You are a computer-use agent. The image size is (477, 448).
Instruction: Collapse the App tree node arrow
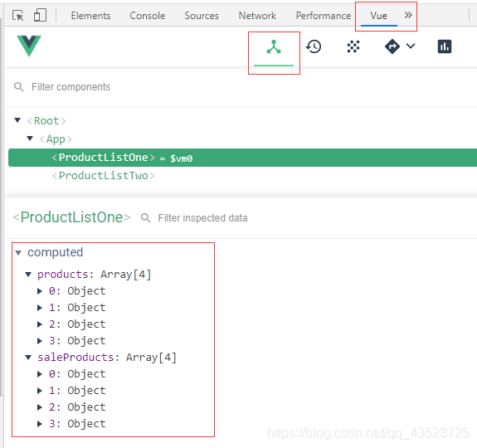click(30, 139)
